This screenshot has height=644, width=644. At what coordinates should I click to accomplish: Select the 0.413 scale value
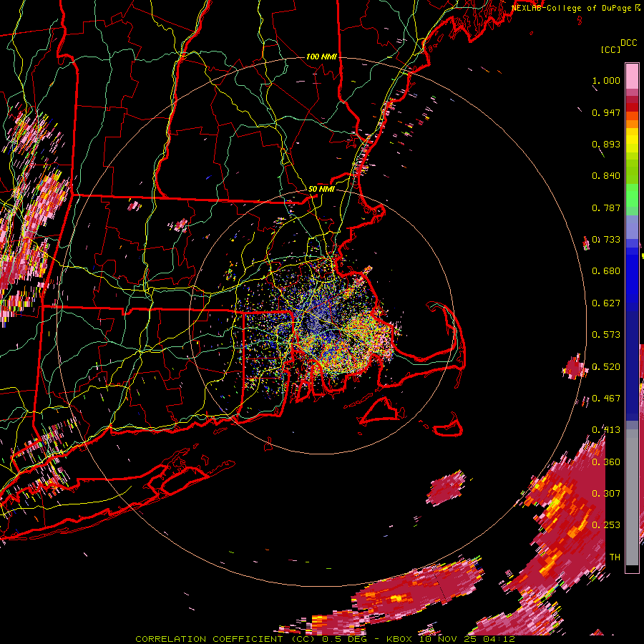(x=606, y=430)
